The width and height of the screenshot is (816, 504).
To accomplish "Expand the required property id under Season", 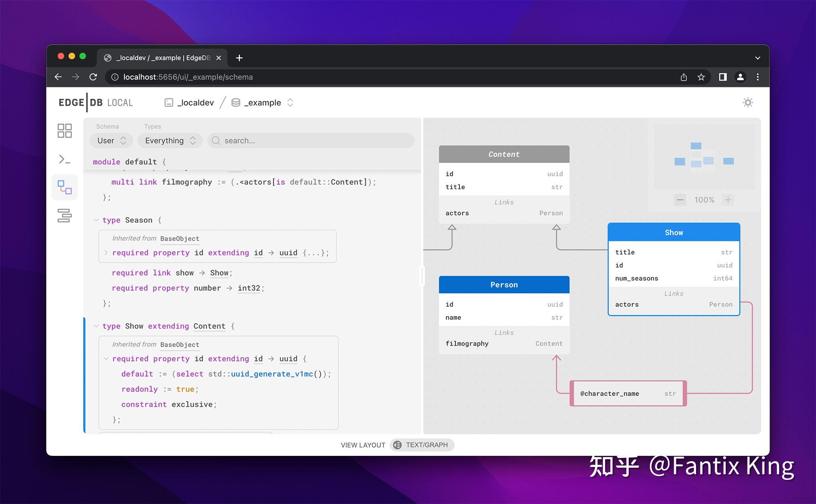I will [106, 252].
